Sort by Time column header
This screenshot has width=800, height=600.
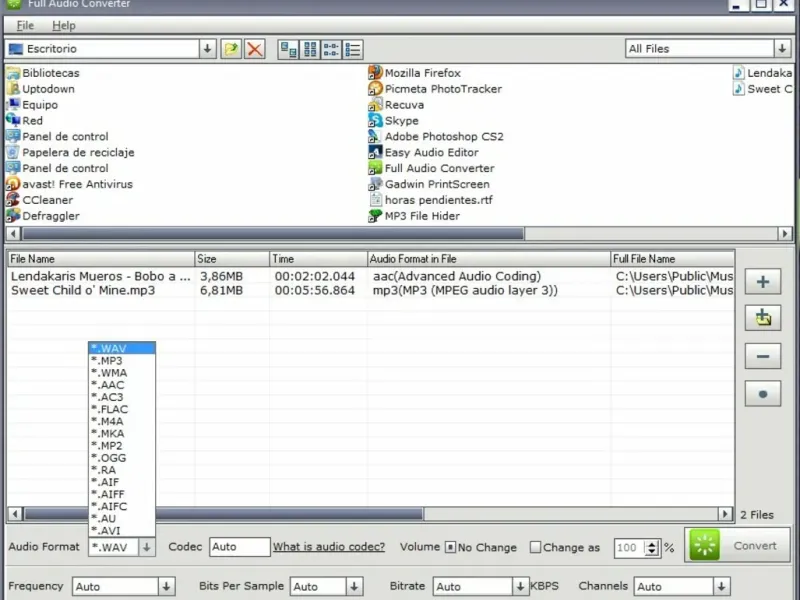(318, 259)
